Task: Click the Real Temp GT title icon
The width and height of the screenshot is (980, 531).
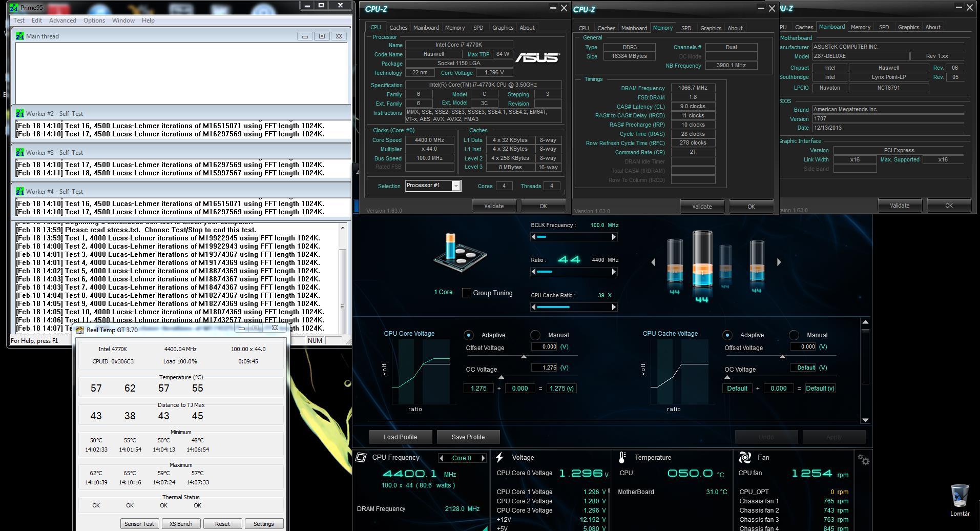Action: 80,330
